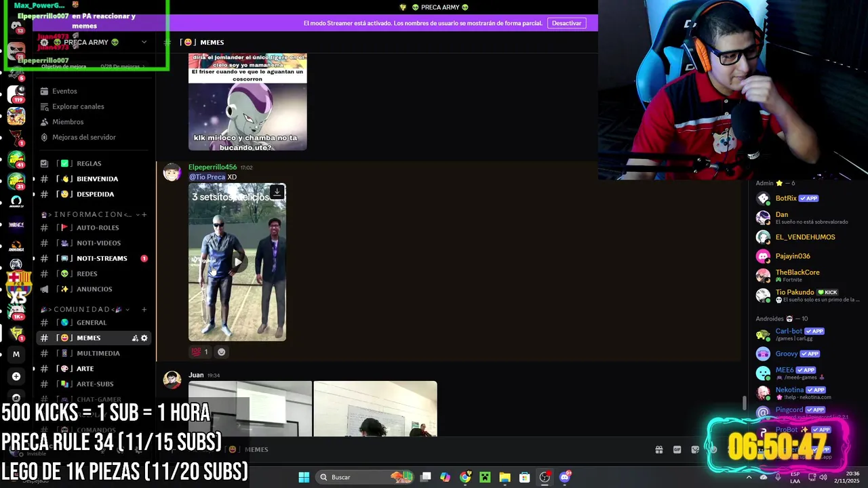Open Mejoras del servidor
868x488 pixels.
pyautogui.click(x=83, y=137)
